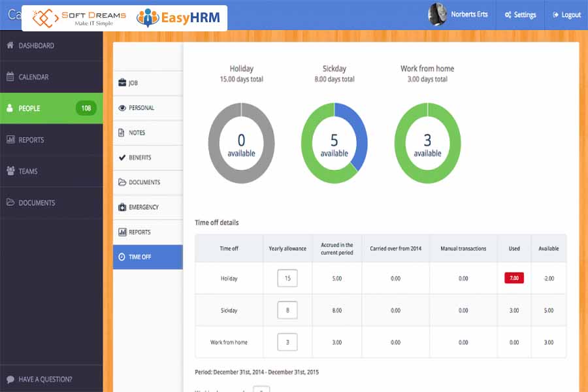
Task: Select the Job tab
Action: pyautogui.click(x=148, y=83)
